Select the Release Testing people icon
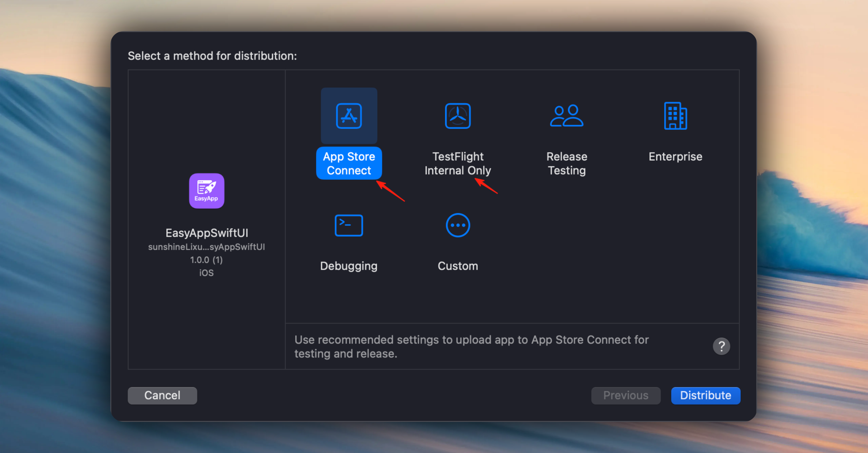 [566, 115]
